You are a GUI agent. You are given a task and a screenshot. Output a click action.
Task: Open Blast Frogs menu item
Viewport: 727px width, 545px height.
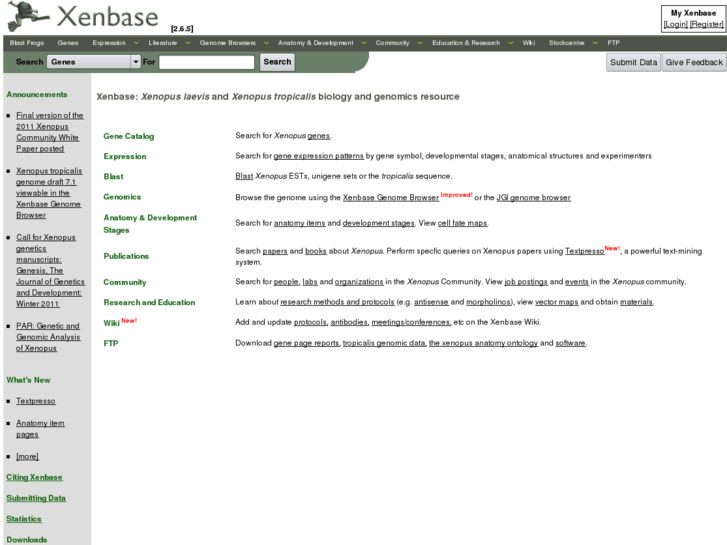(26, 43)
